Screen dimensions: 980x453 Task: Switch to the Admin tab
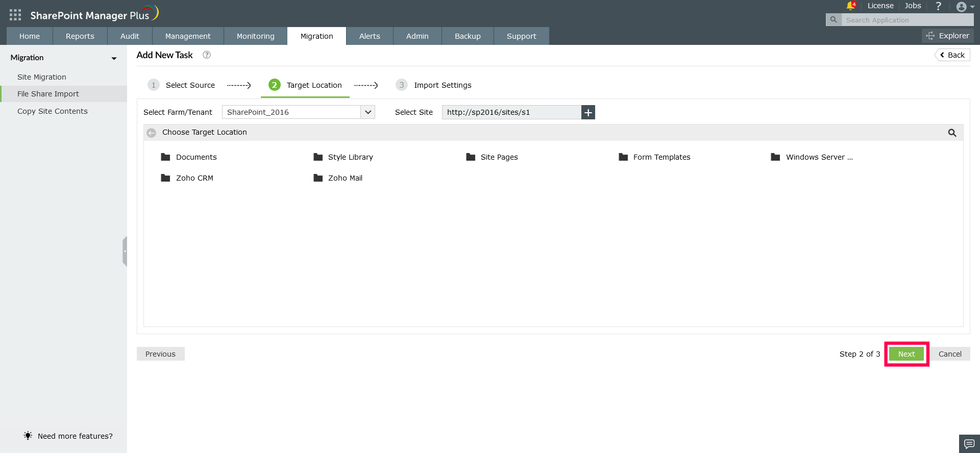418,36
